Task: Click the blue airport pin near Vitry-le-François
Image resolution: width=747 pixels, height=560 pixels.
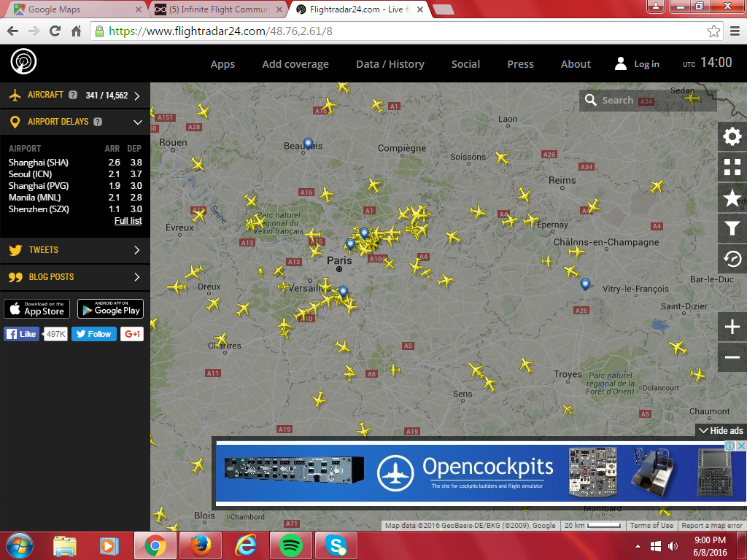Action: 585,284
